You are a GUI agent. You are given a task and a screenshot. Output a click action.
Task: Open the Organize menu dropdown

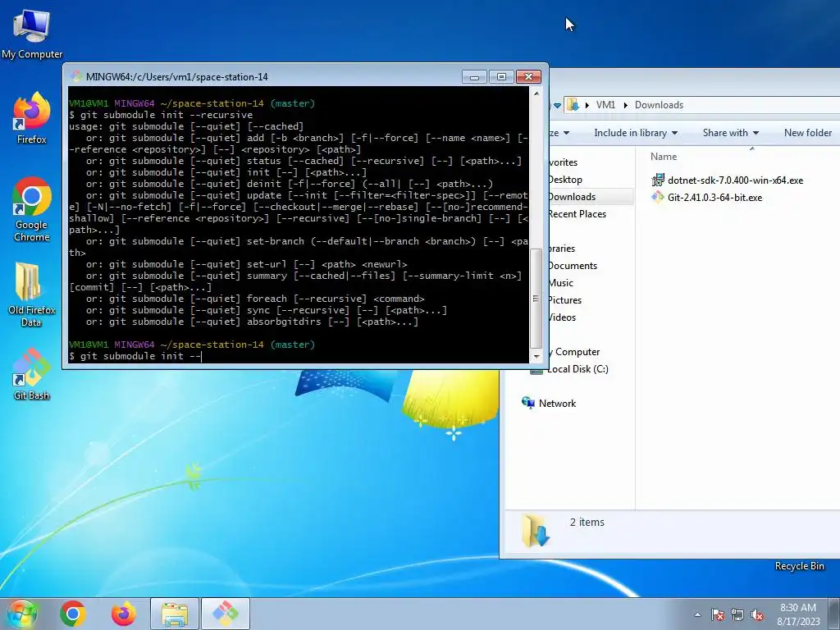pos(559,133)
